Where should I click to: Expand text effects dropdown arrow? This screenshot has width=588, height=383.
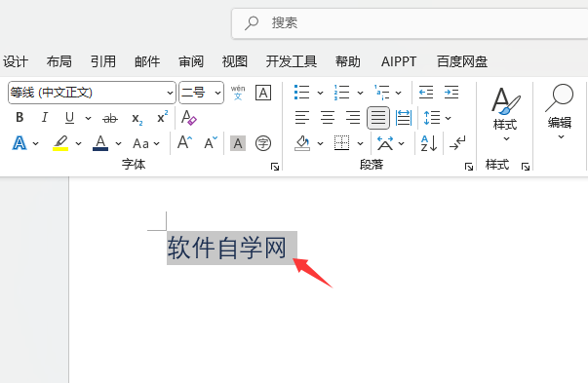(x=36, y=143)
